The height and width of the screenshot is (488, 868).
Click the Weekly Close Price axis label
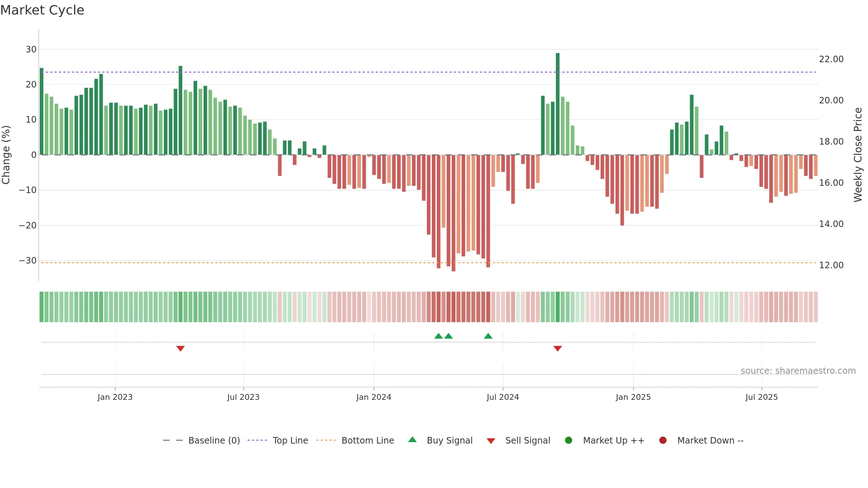point(858,155)
